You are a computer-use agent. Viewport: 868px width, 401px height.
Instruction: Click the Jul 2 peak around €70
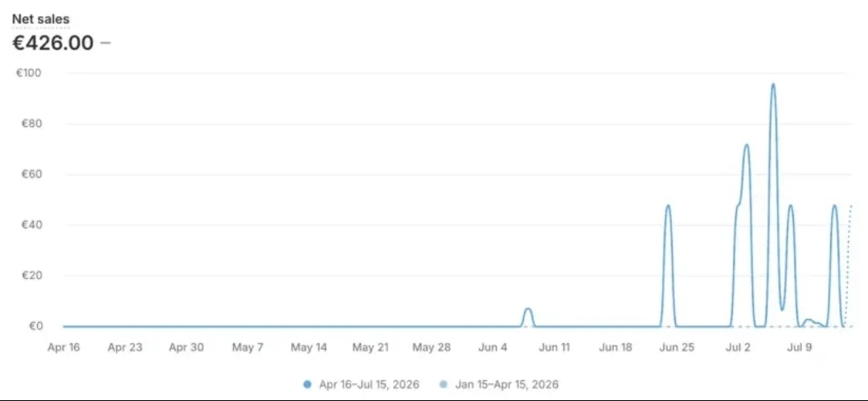click(x=746, y=145)
